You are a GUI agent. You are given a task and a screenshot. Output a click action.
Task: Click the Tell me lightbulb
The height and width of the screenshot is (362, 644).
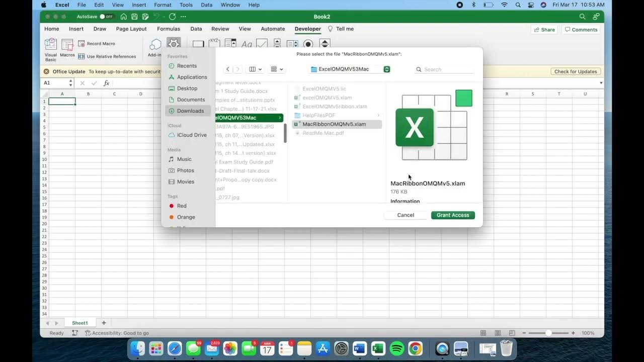tap(331, 29)
